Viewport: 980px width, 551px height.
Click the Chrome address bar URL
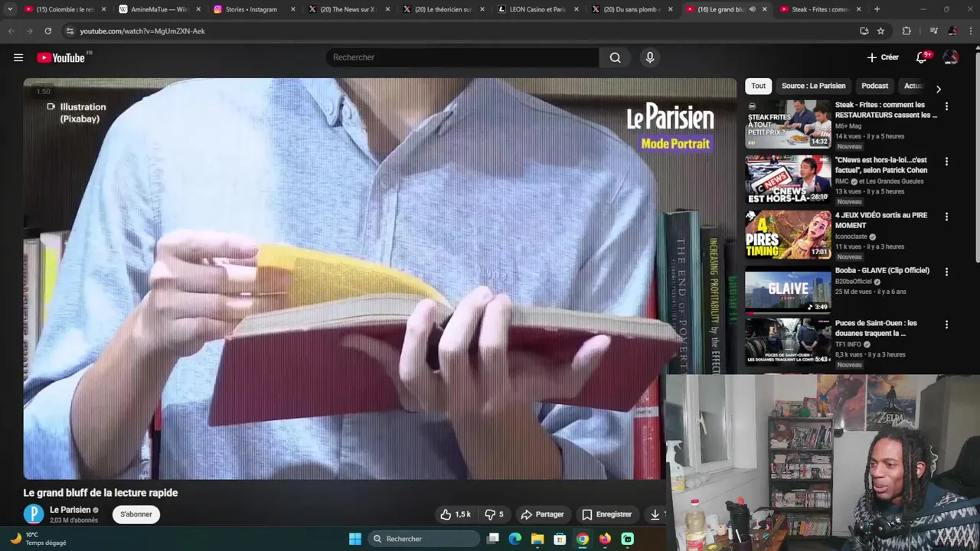142,31
